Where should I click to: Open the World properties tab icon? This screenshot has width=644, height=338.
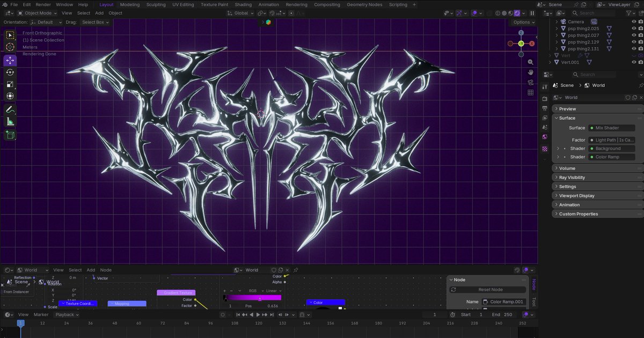tap(545, 137)
